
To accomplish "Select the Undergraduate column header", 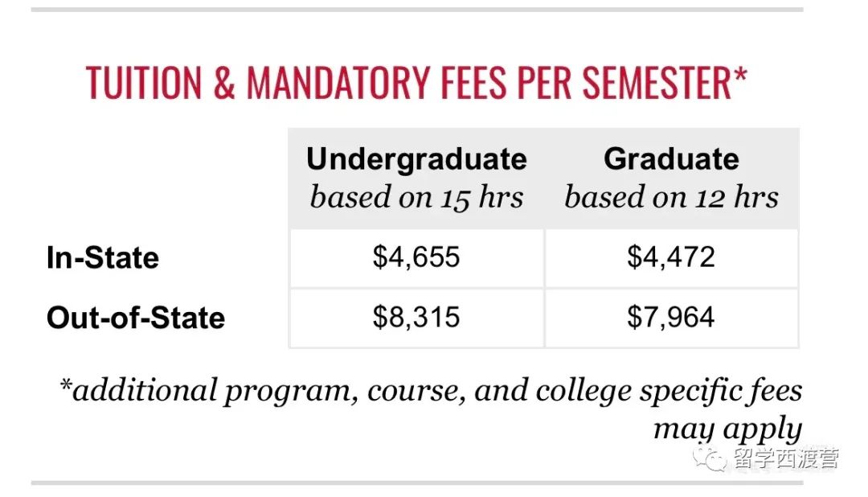I will 416,159.
